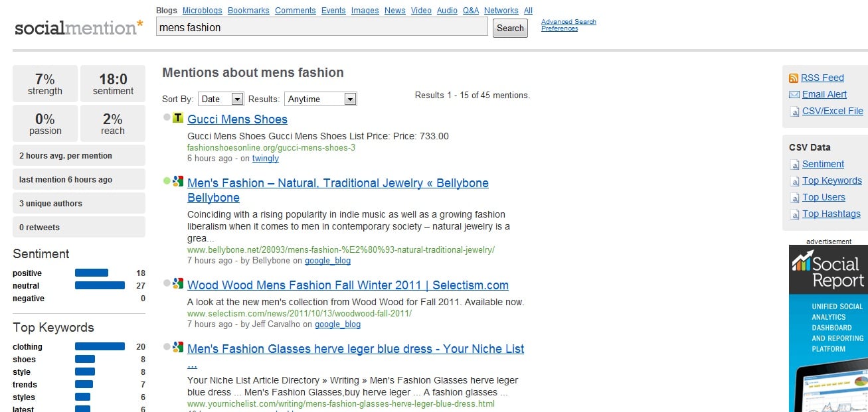Click the '0 retweets' box
868x412 pixels.
pyautogui.click(x=79, y=227)
